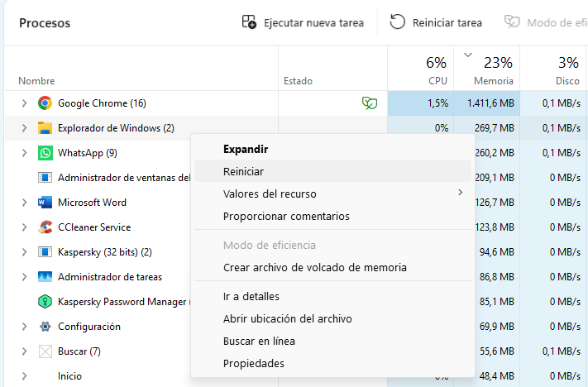
Task: Select the Buscar (7) row name
Action: pos(79,351)
